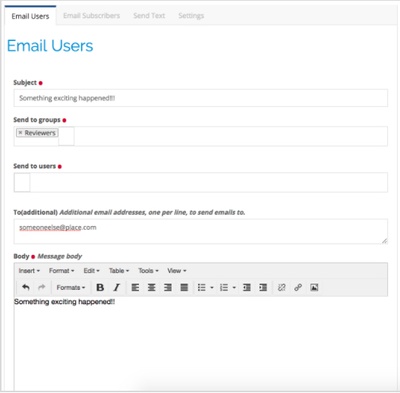Image resolution: width=400 pixels, height=393 pixels.
Task: Switch to the Email Subscribers tab
Action: tap(91, 16)
